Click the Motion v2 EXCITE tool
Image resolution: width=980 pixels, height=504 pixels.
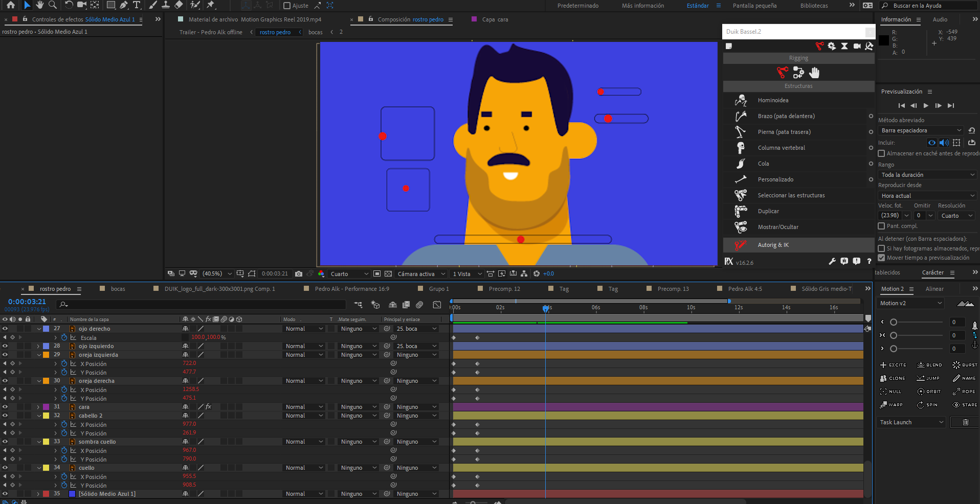893,365
